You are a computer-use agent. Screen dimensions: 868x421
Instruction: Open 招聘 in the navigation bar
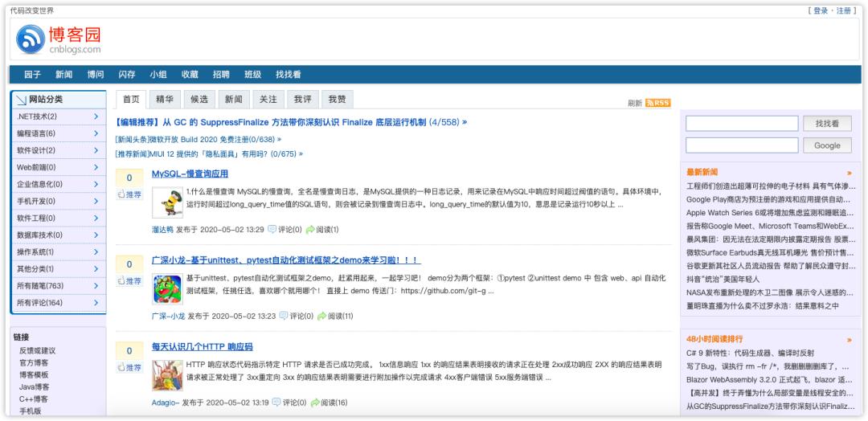(221, 74)
